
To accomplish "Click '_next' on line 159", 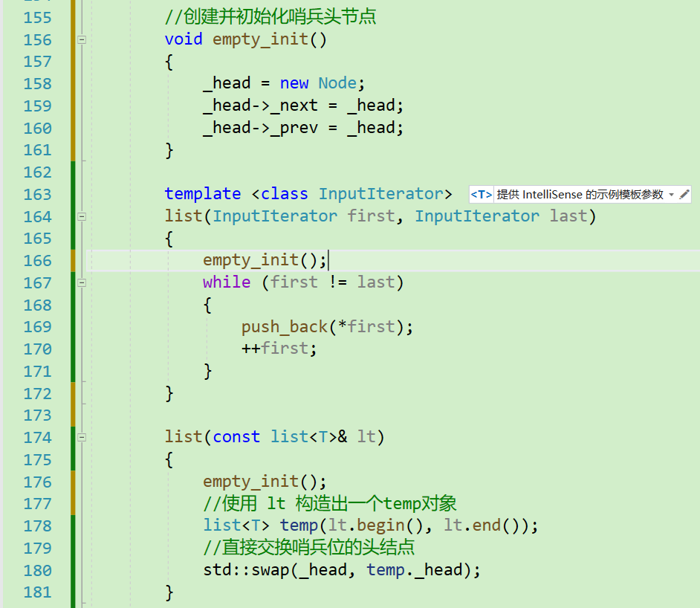I will point(294,106).
